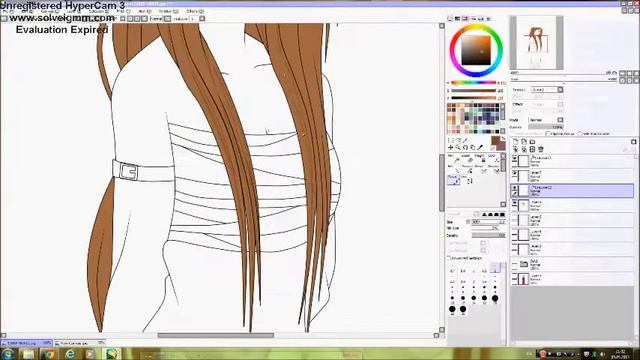Open the layer Mode dropdown
The image size is (640, 360).
[x=546, y=120]
